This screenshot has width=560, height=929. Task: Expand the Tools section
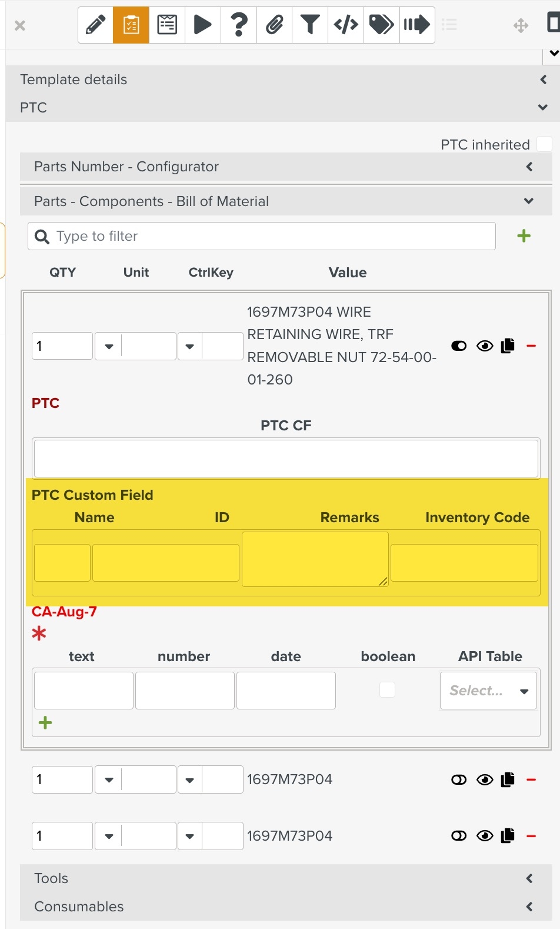pyautogui.click(x=286, y=878)
